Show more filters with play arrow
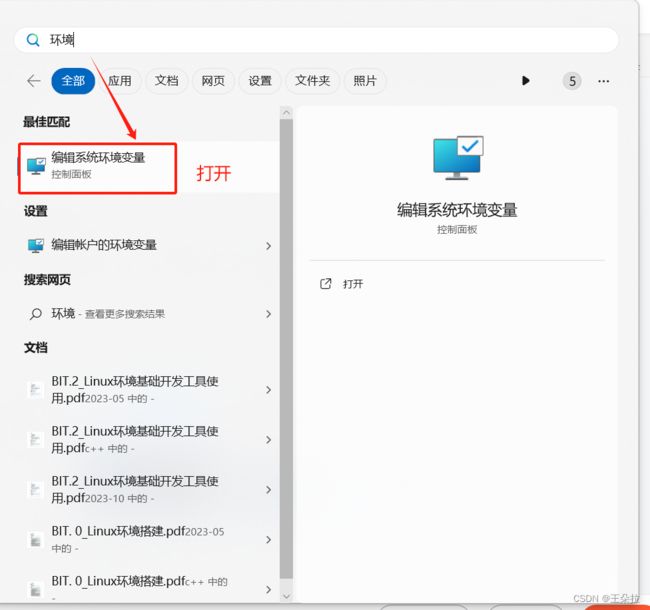Viewport: 650px width, 610px height. (526, 81)
